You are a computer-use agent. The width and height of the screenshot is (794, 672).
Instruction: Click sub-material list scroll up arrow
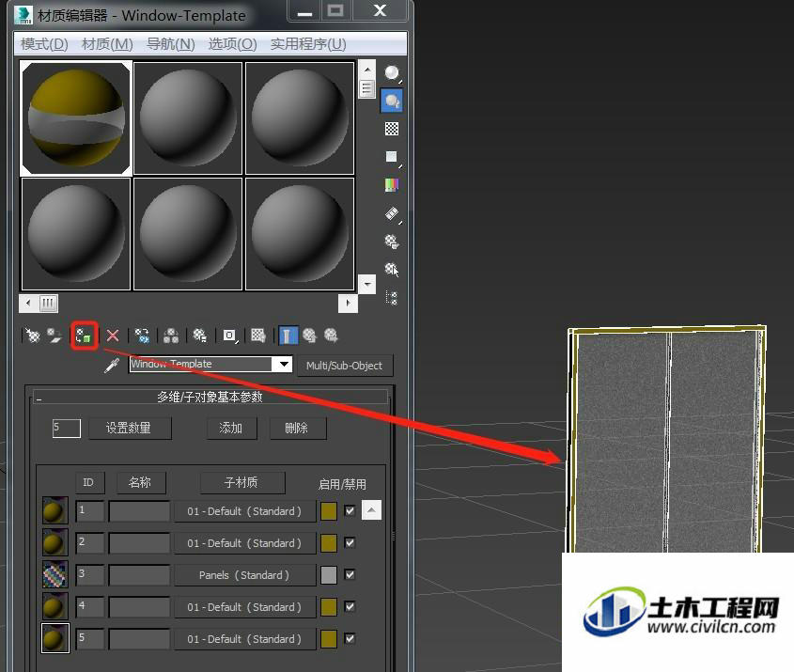(371, 510)
